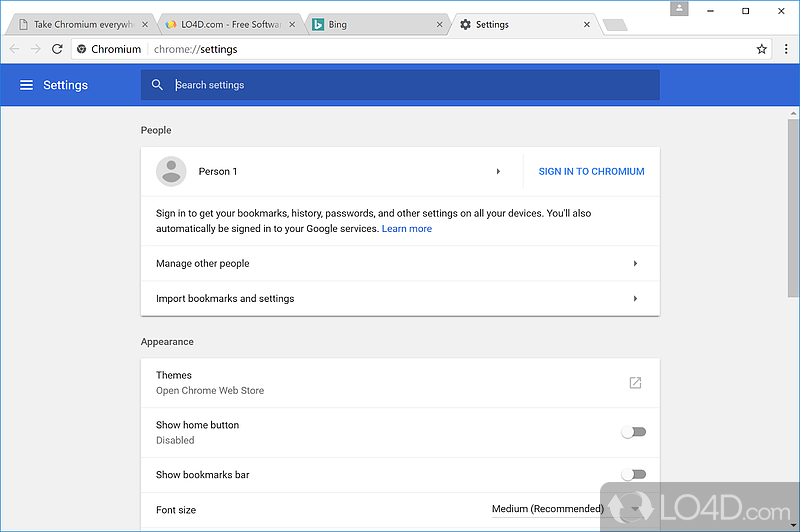This screenshot has width=800, height=532.
Task: Enable the Show home button toggle
Action: point(633,432)
